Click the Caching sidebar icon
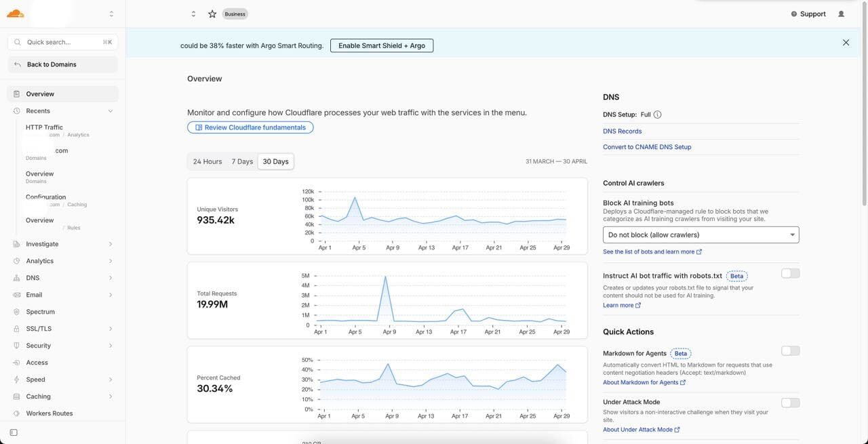The height and width of the screenshot is (444, 868). tap(16, 397)
